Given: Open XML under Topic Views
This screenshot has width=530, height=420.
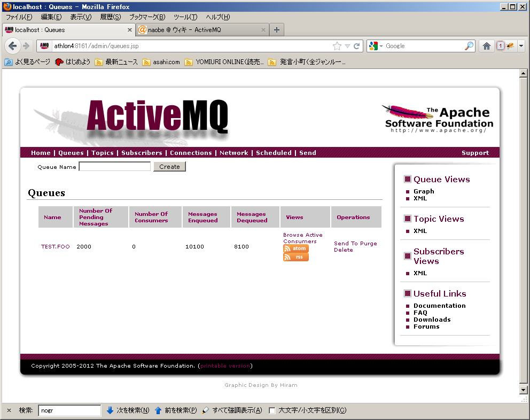Looking at the screenshot, I should pos(420,231).
